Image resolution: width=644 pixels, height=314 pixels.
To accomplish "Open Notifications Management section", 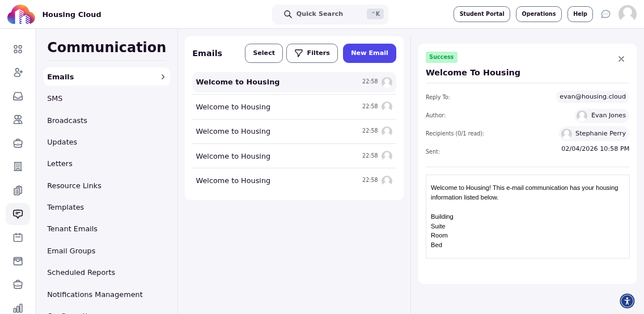I will [95, 294].
